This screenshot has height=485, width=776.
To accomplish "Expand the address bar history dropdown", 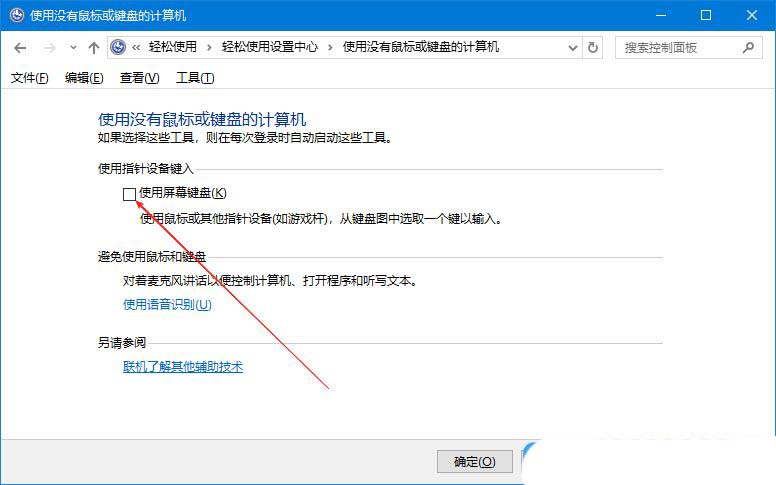I will (x=572, y=48).
